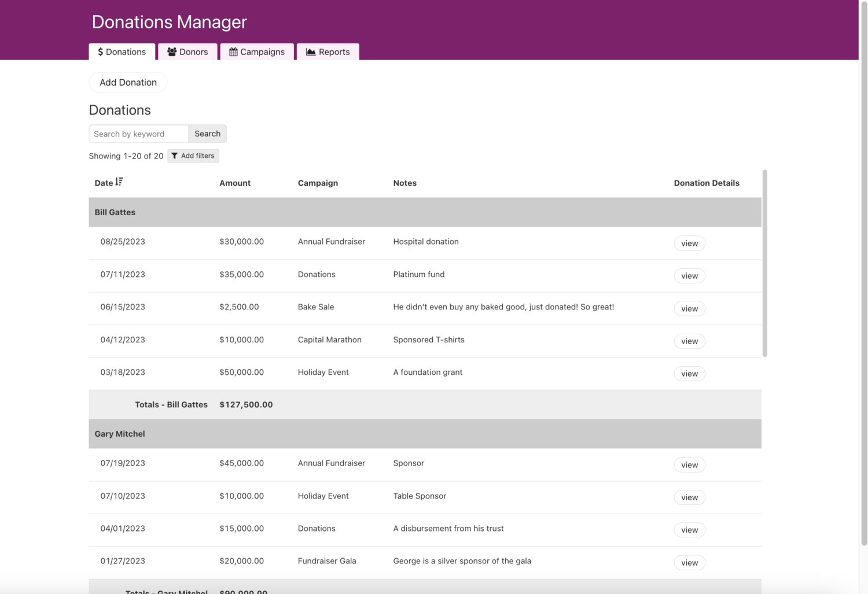Open the Donors tab
This screenshot has height=594, width=868.
pos(187,52)
